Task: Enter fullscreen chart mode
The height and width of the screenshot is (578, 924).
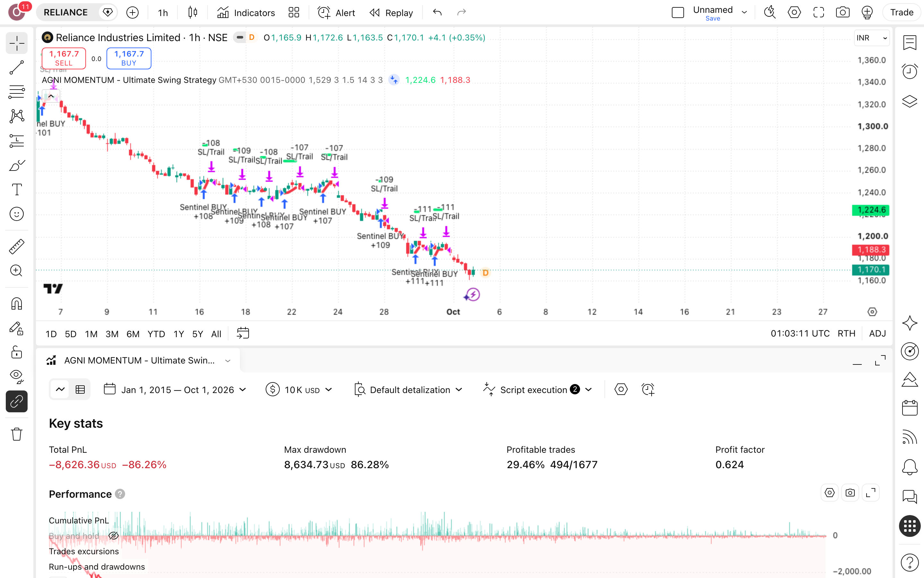Action: (x=819, y=13)
